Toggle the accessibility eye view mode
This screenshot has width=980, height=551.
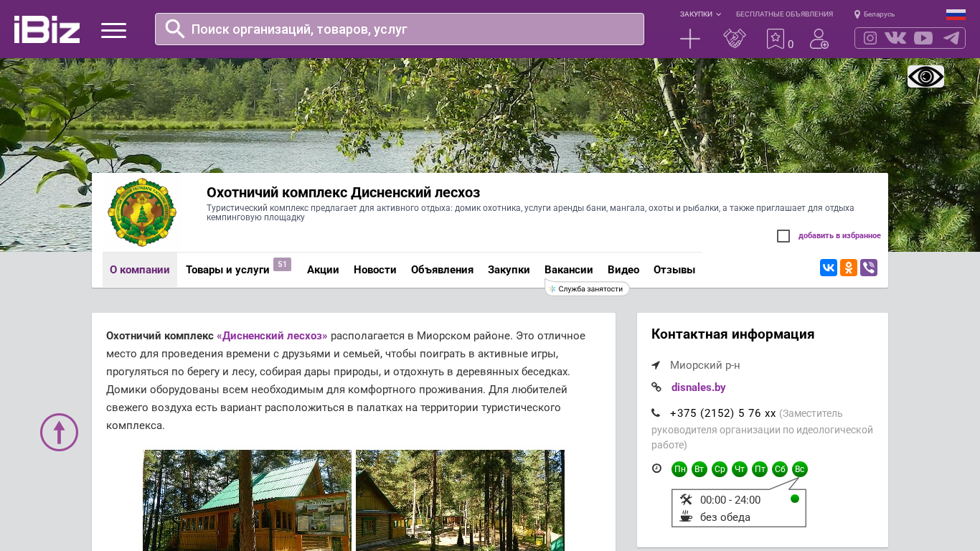tap(925, 76)
